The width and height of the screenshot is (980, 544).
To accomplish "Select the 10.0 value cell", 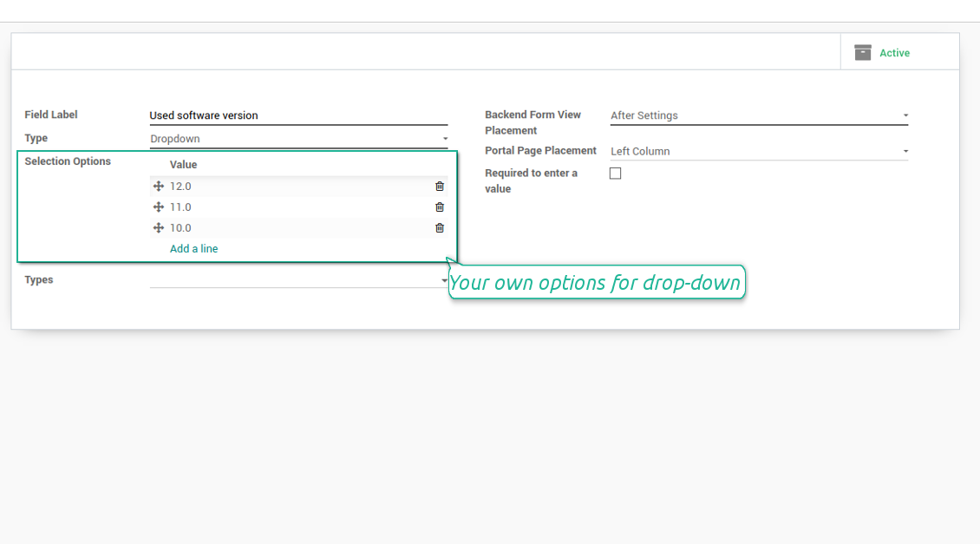I will [x=295, y=228].
